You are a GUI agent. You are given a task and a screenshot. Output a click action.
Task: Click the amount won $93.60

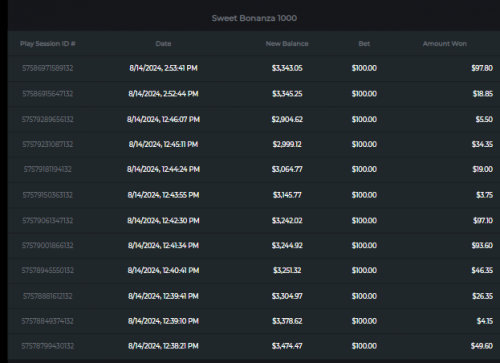[482, 246]
